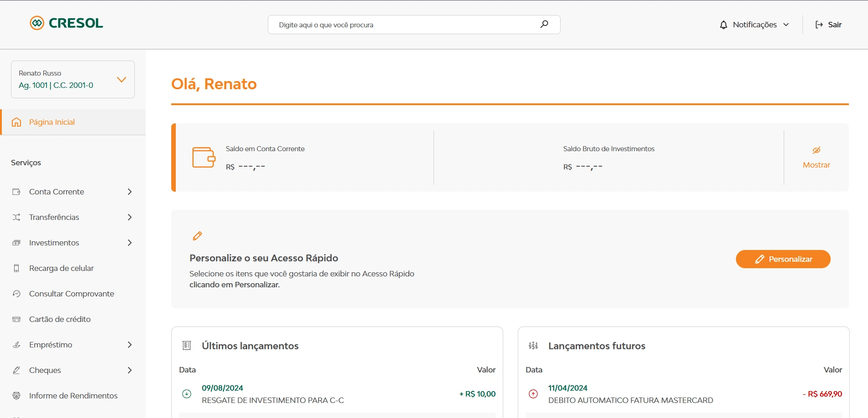Open Conta Corrente menu item
Screen dimensions: 868x418
pos(73,192)
